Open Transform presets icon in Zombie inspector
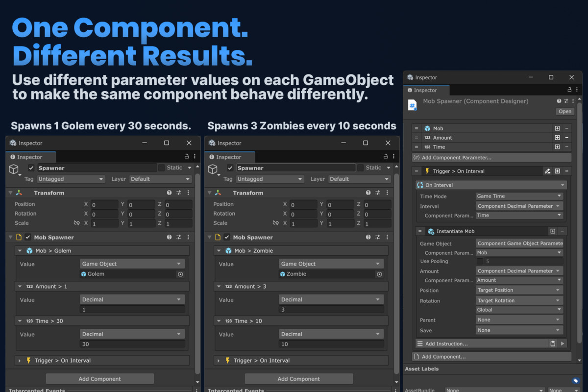Screen dimensions: 588x392 click(377, 193)
